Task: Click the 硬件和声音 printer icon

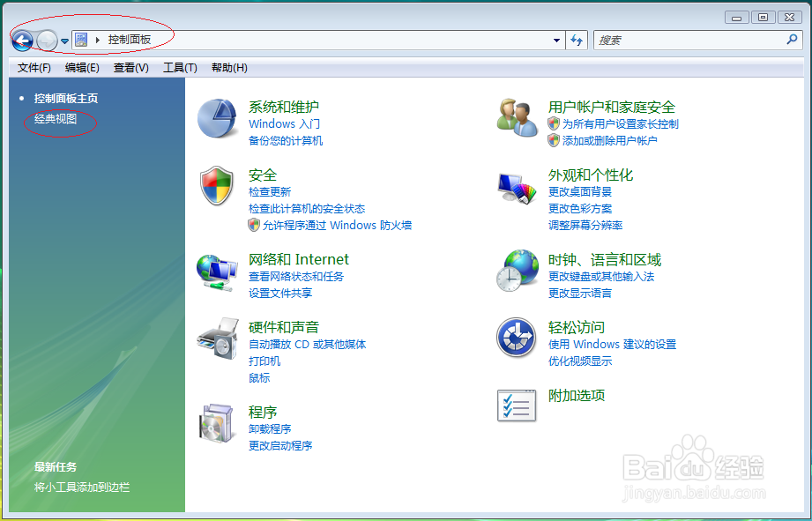Action: point(218,339)
